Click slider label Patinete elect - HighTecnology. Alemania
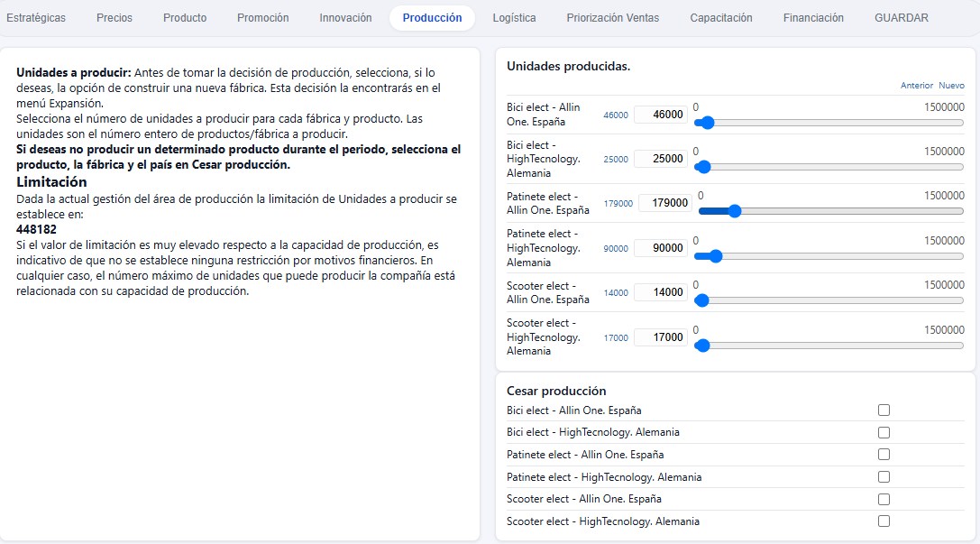 point(543,247)
